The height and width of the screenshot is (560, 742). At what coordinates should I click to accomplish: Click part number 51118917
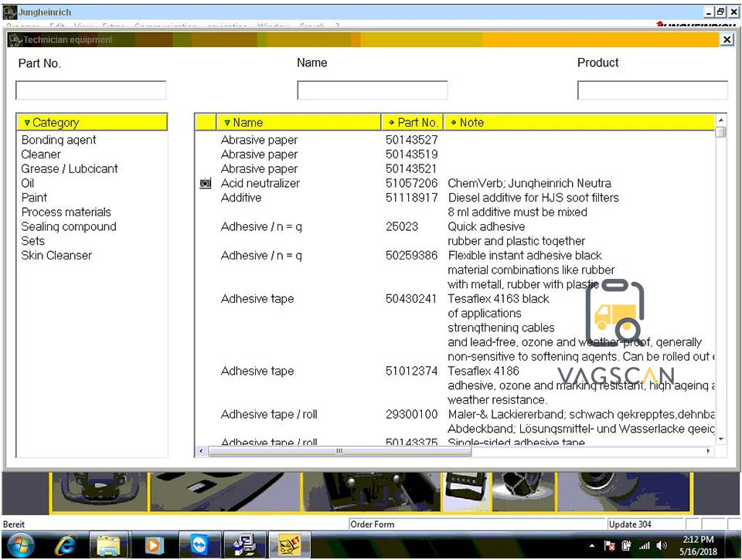click(412, 198)
